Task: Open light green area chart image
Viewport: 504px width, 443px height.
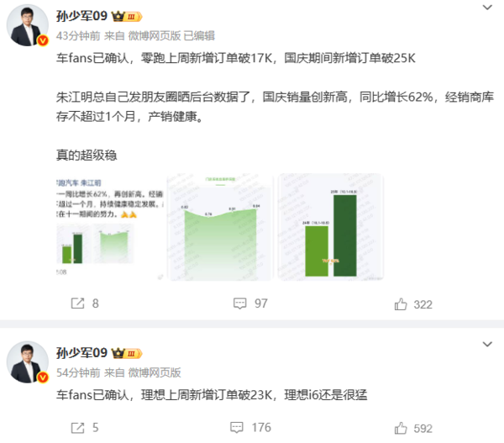Action: (x=220, y=227)
